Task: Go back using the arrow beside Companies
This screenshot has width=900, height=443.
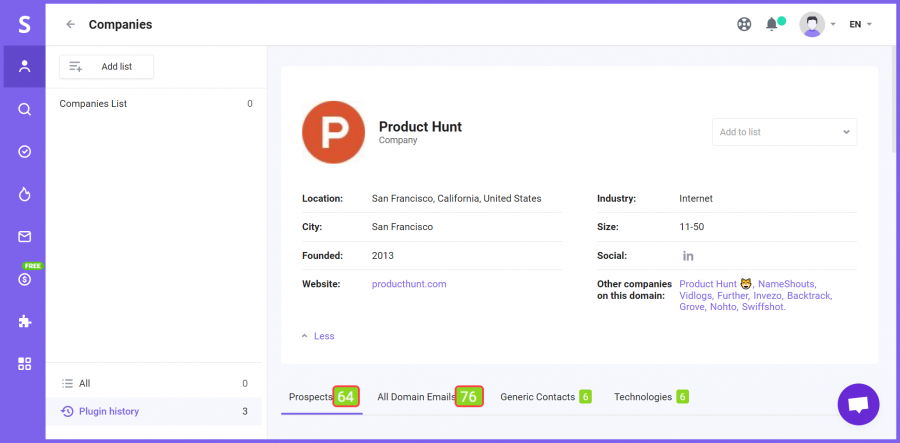Action: coord(71,24)
